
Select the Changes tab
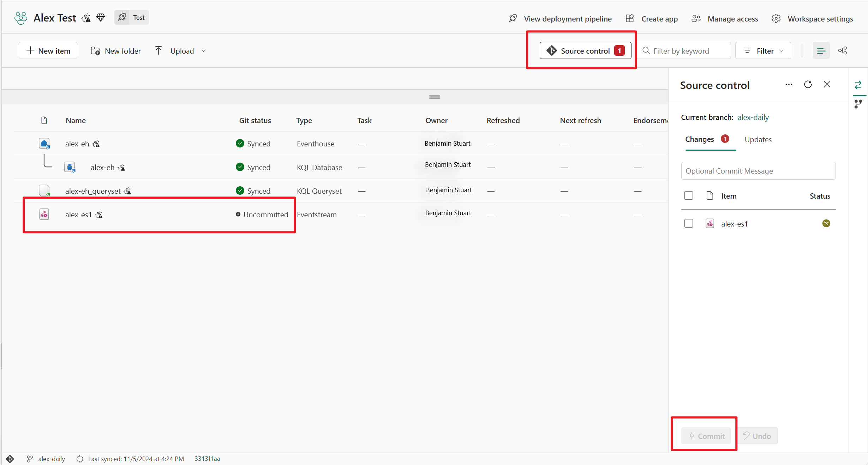[699, 140]
